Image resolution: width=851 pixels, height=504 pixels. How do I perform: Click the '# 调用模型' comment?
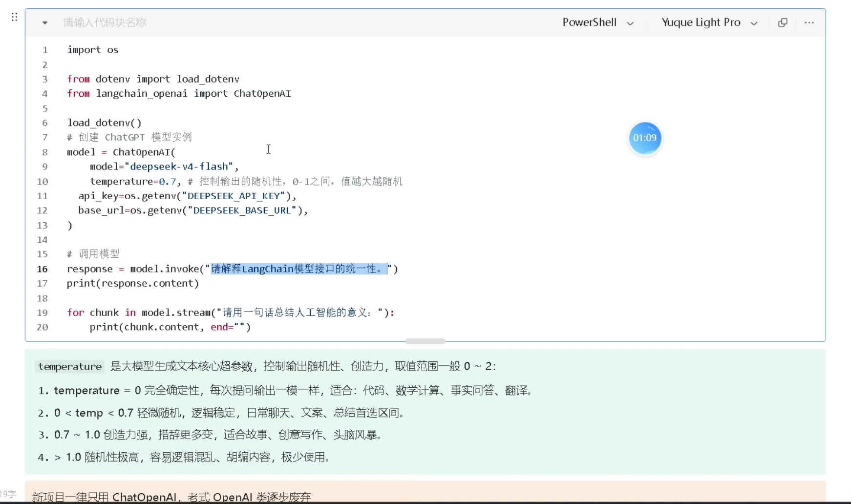click(93, 254)
